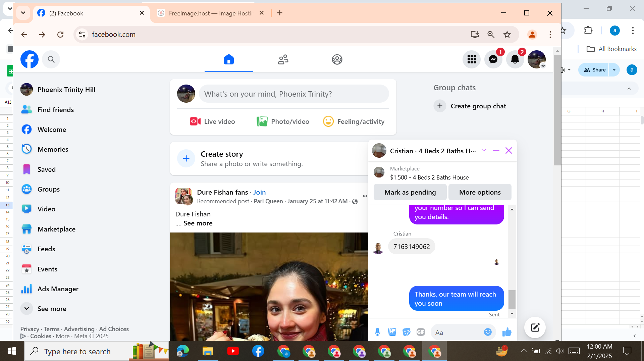Open Marketplace in the left sidebar

tap(56, 229)
